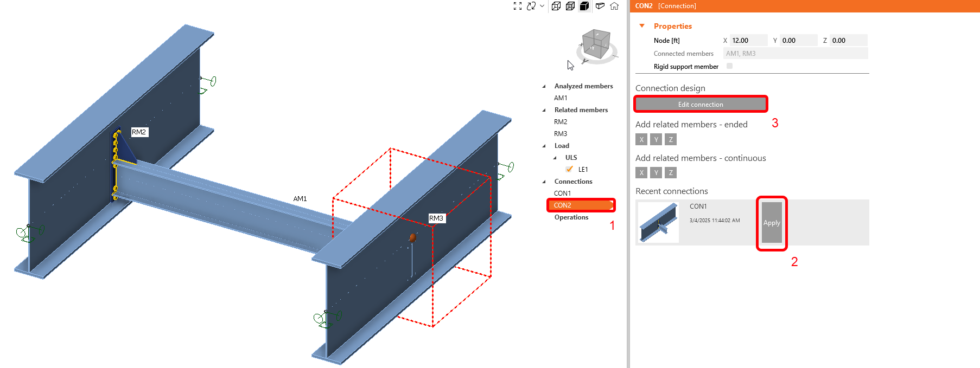The height and width of the screenshot is (368, 980).
Task: Open the dropdown arrow beside the rotate icon
Action: coord(542,6)
